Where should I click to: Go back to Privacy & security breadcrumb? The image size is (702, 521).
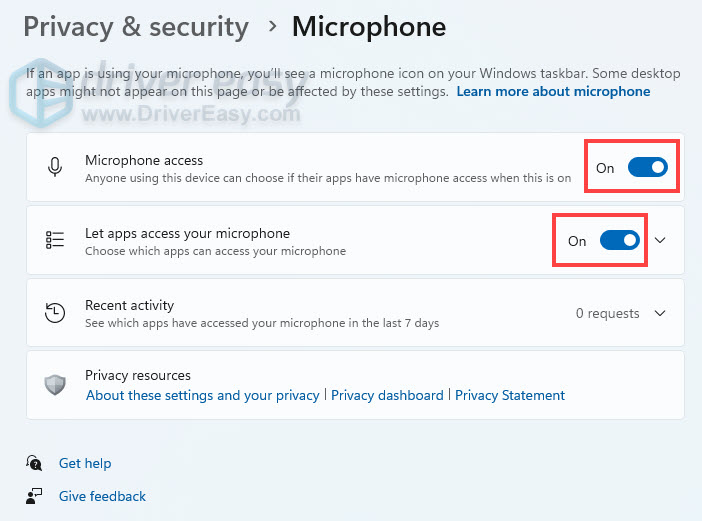point(136,26)
